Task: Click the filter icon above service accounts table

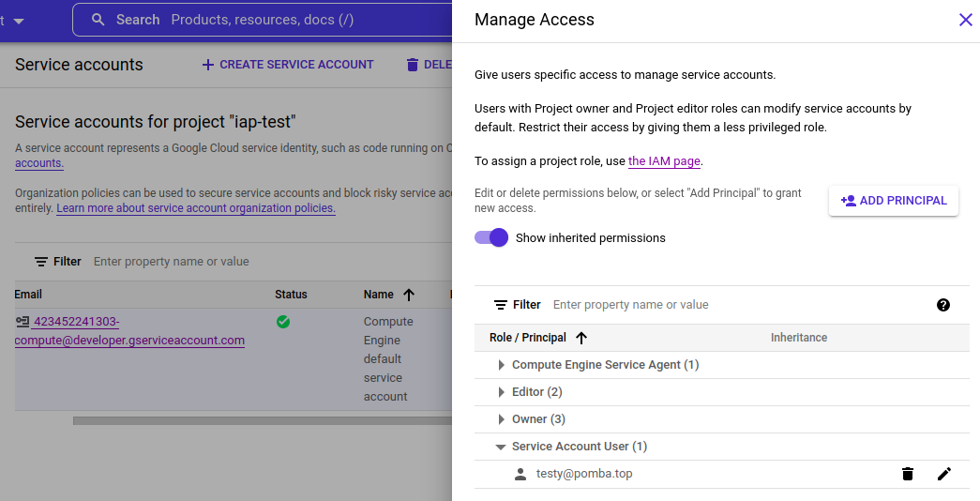Action: tap(41, 262)
